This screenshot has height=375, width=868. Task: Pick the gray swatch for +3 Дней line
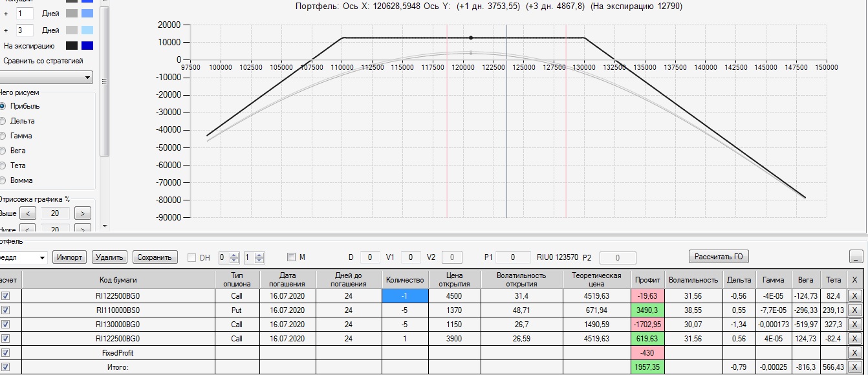click(71, 30)
